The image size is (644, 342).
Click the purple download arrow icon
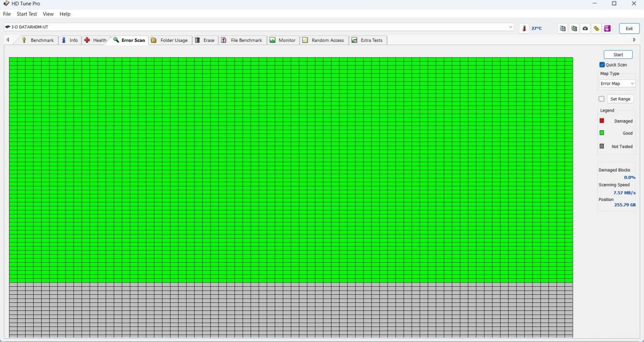(608, 28)
